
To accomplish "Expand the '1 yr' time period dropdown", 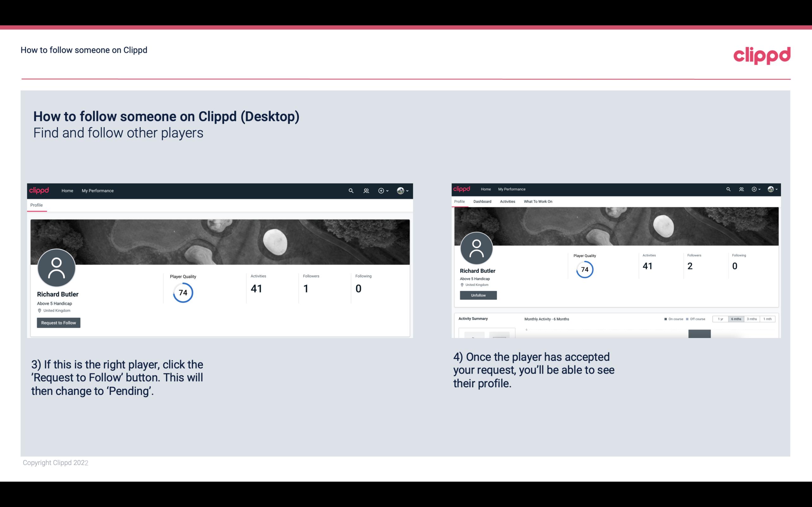I will pyautogui.click(x=721, y=319).
